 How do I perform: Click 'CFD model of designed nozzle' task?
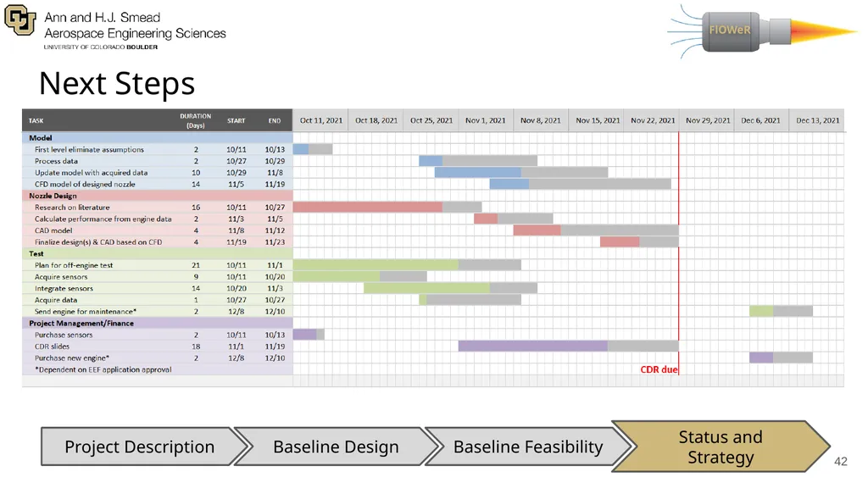click(x=85, y=184)
